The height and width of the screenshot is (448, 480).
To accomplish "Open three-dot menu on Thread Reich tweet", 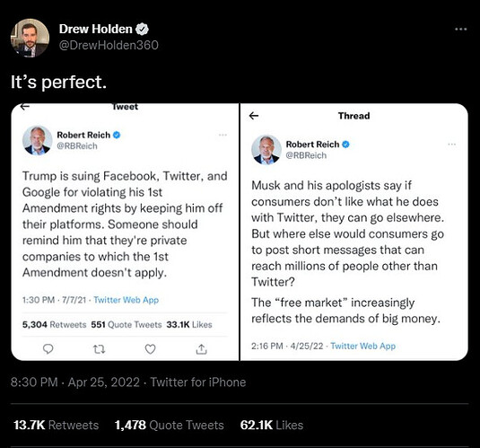I will coord(452,144).
